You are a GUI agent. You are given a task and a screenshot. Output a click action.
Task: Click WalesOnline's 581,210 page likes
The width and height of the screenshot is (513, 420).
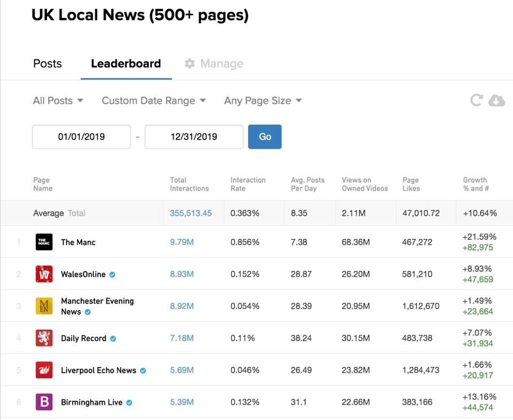coord(417,274)
